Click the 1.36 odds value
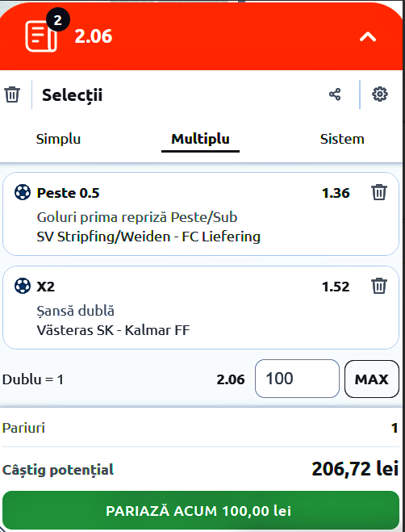Viewport: 405px width, 532px height. click(x=336, y=193)
